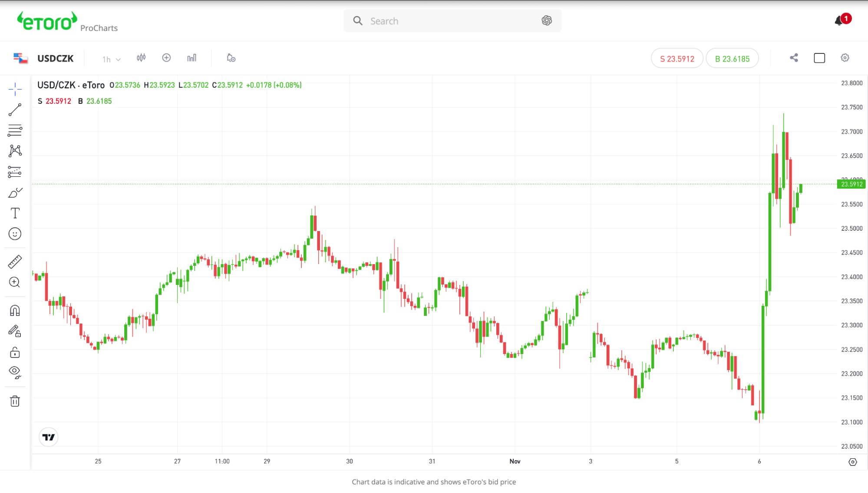Screen dimensions: 868x493
Task: Select the text annotation tool
Action: (15, 213)
